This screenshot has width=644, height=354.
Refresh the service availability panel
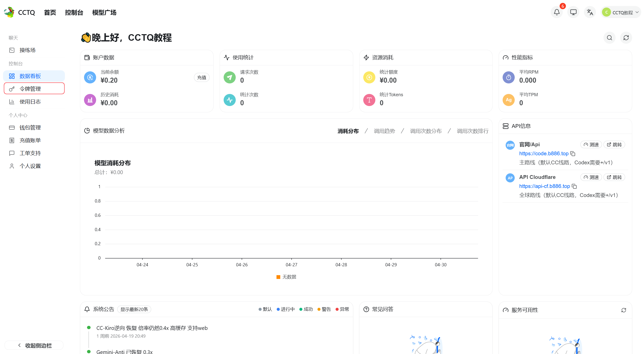pos(624,310)
